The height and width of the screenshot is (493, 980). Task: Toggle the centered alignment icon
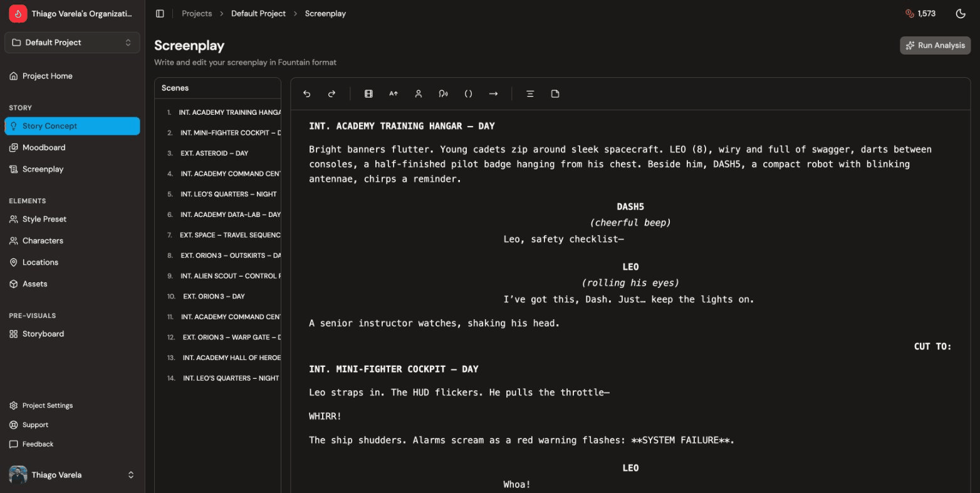(530, 93)
